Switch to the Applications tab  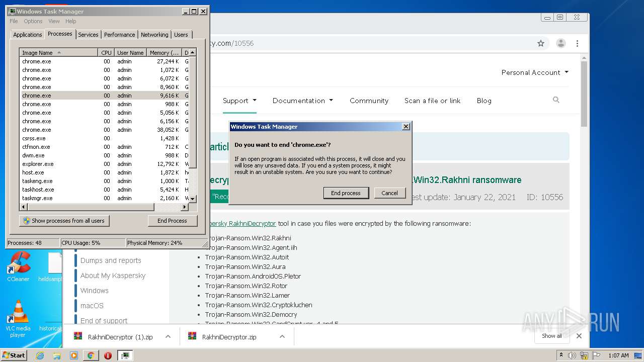[x=27, y=35]
